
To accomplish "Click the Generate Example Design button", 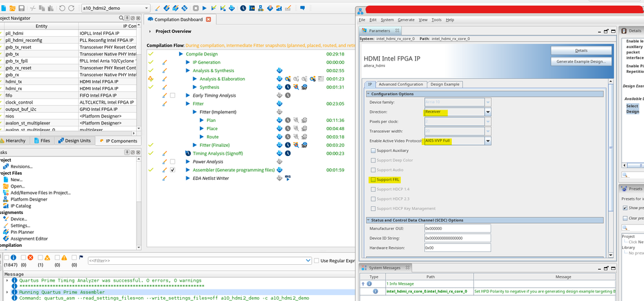I will click(581, 62).
